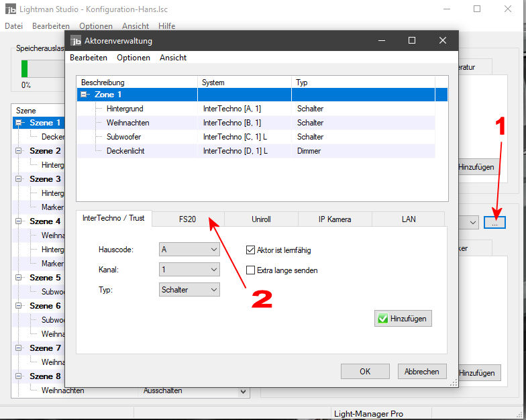Image resolution: width=526 pixels, height=420 pixels.
Task: Collapse the Szene 1 tree node
Action: point(19,123)
